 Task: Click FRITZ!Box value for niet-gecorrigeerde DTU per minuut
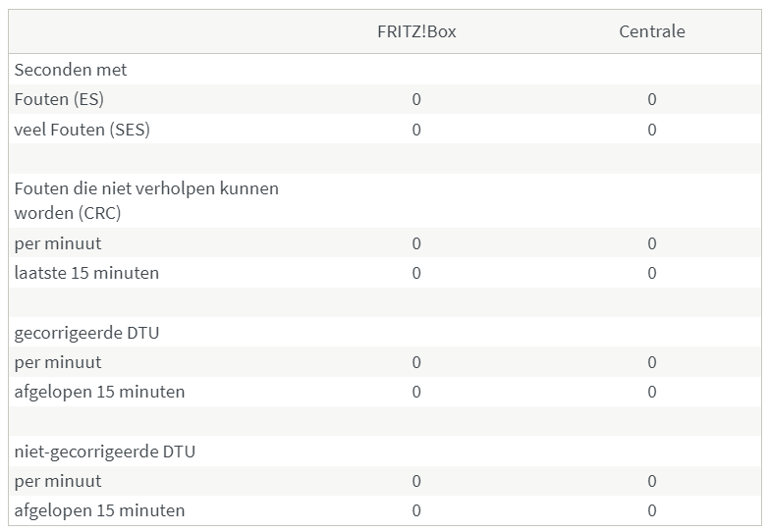point(416,481)
